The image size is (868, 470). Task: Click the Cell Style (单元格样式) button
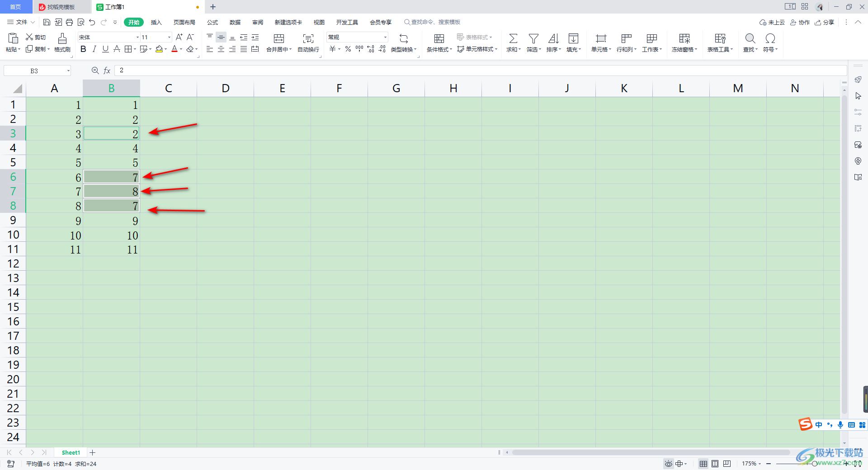pyautogui.click(x=477, y=49)
